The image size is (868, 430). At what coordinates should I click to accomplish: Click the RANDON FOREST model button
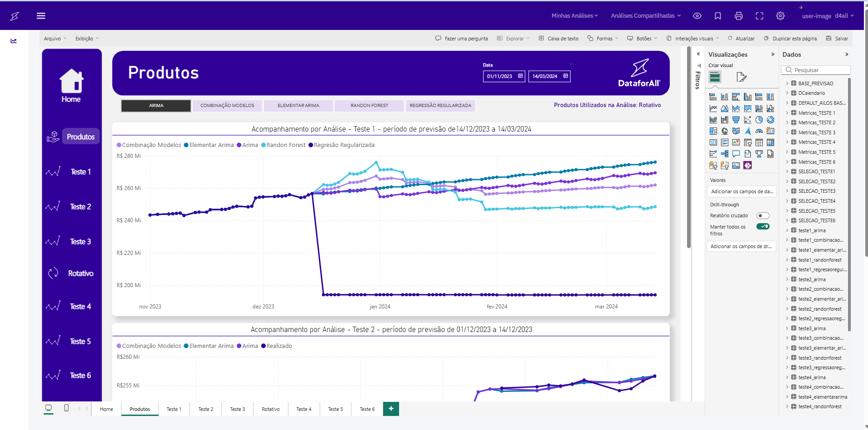[x=369, y=106]
